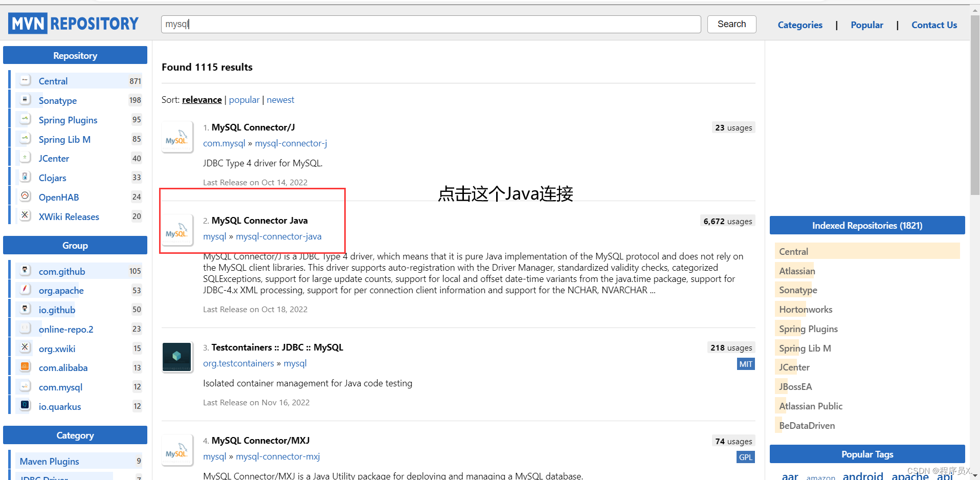Open the Testcontainers :: JDBC :: MySQL title
This screenshot has height=480, width=980.
point(277,347)
